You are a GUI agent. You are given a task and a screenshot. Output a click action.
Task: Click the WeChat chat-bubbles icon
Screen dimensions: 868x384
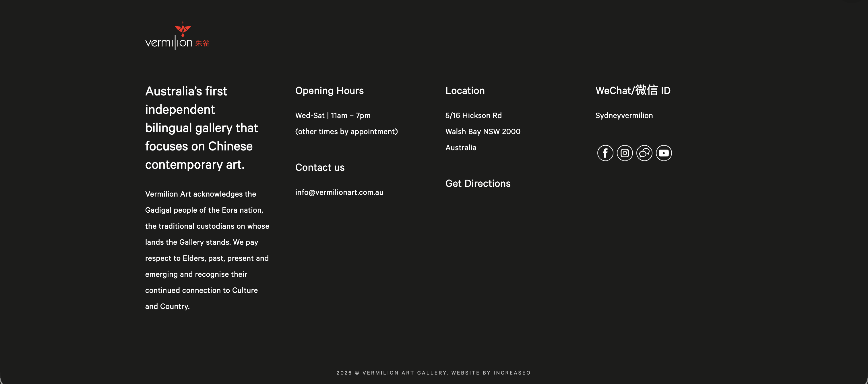(x=644, y=153)
